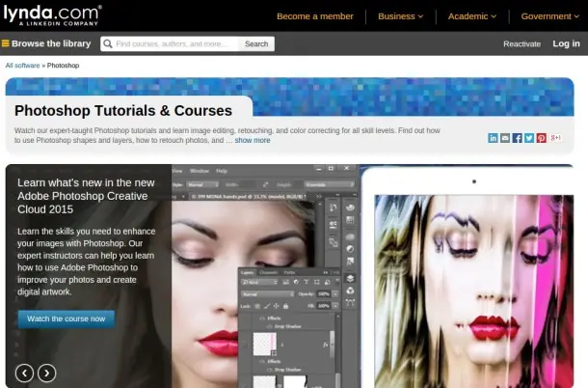Click the lynda.com logo
This screenshot has width=588, height=388.
(52, 15)
